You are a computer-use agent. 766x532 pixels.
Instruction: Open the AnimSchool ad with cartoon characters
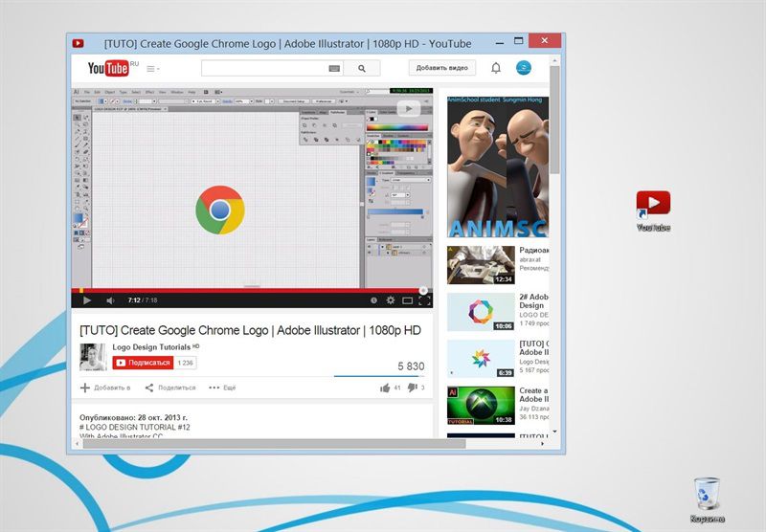(498, 166)
